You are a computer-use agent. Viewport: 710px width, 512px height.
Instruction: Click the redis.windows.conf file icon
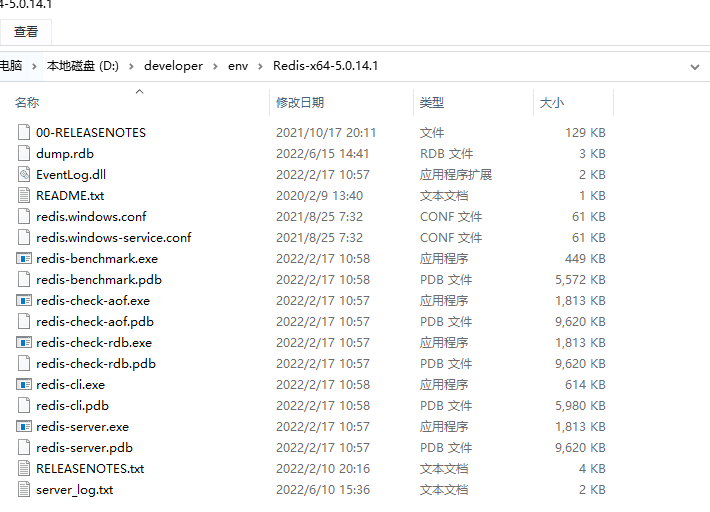(x=24, y=216)
